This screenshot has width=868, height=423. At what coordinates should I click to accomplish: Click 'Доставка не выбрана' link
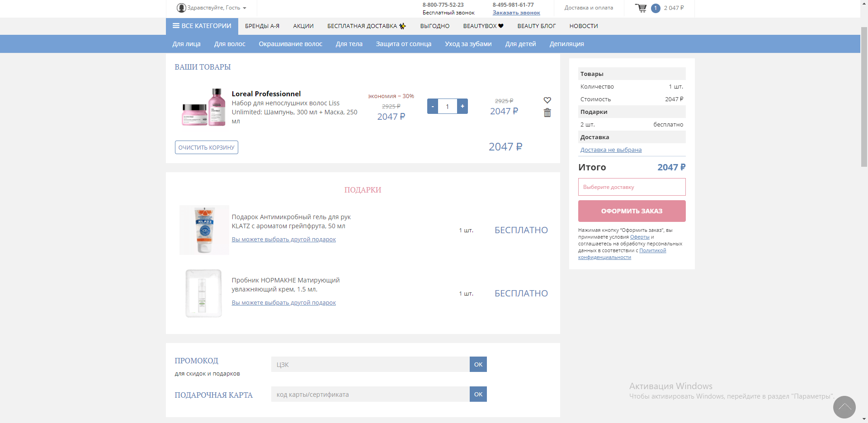coord(611,150)
